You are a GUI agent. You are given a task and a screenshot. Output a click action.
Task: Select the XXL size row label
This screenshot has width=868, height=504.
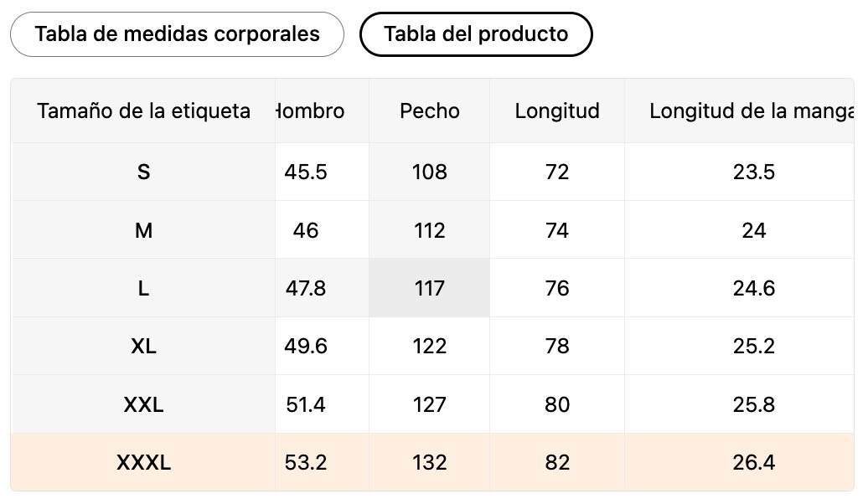[143, 404]
